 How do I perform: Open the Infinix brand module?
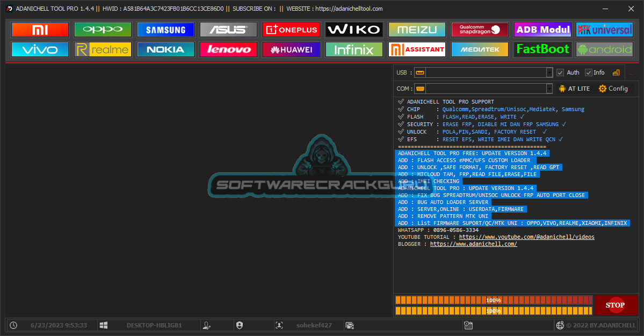354,49
